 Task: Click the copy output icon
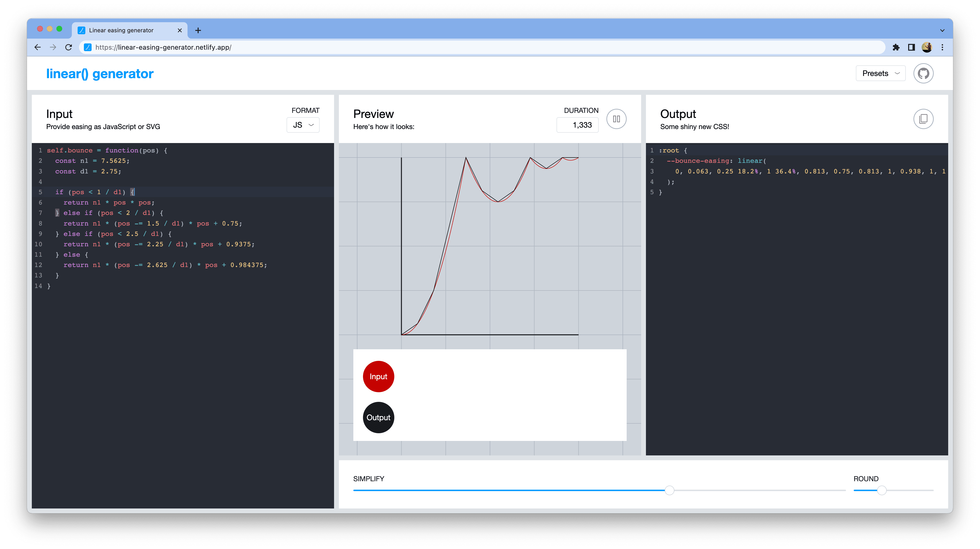(x=923, y=119)
